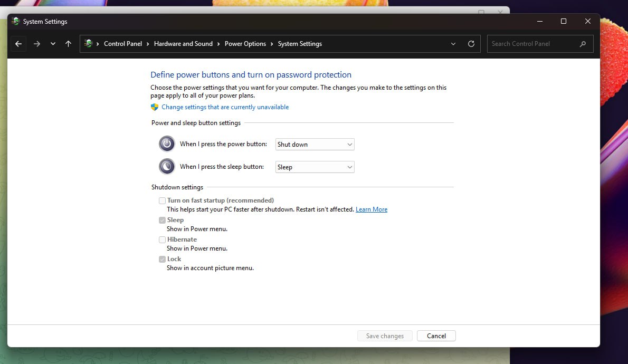Toggle the Lock checkbox
Image resolution: width=628 pixels, height=364 pixels.
pos(163,259)
